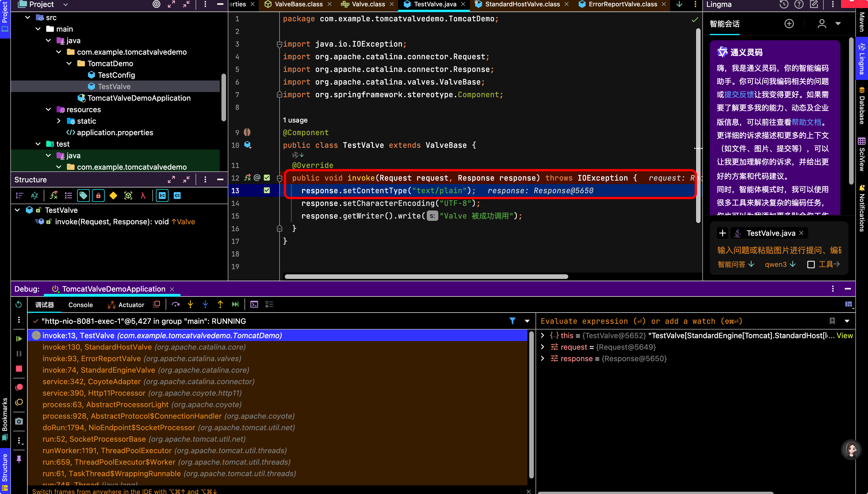Click the 提交反馈 feedback link
This screenshot has height=494, width=868.
[739, 94]
